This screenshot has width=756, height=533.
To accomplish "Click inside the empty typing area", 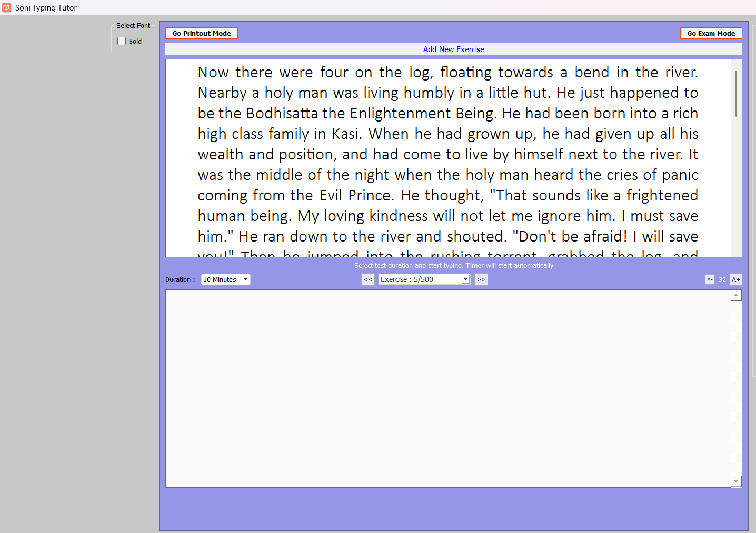I will coord(447,388).
